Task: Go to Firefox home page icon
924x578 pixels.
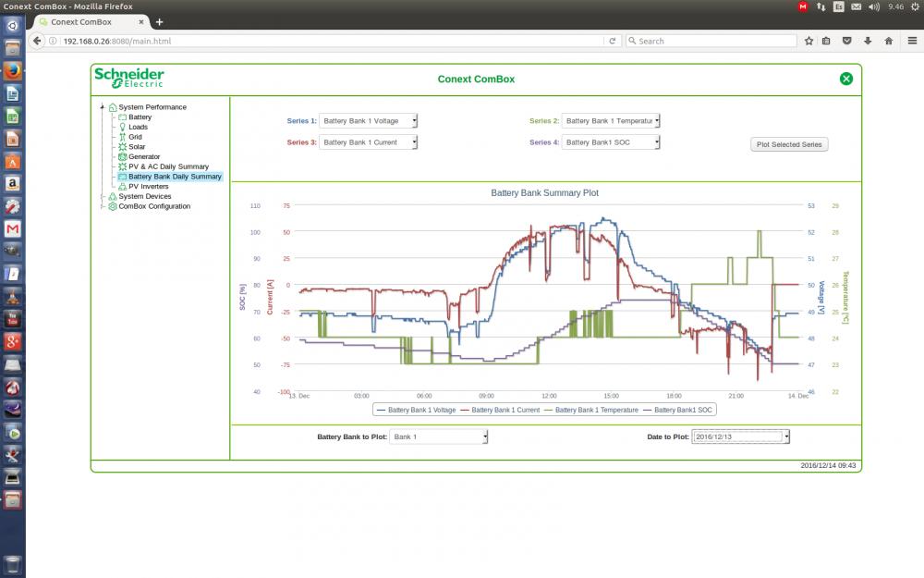Action: click(x=889, y=41)
